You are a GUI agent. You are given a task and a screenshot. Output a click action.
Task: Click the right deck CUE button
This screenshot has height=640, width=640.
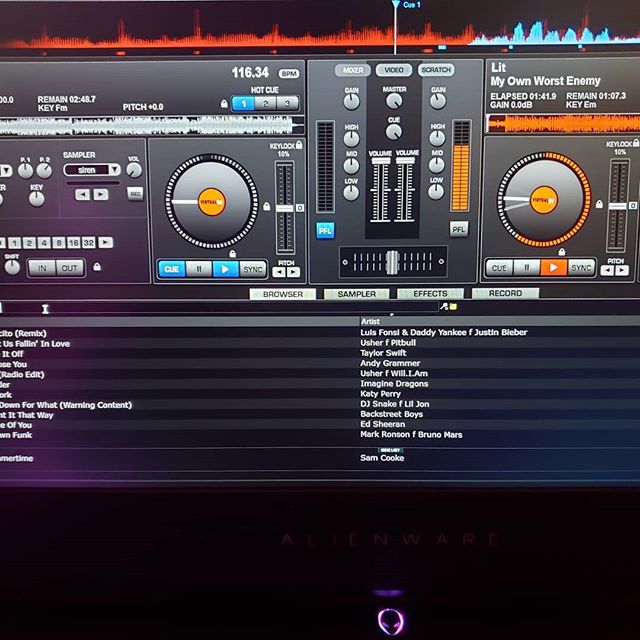point(500,268)
